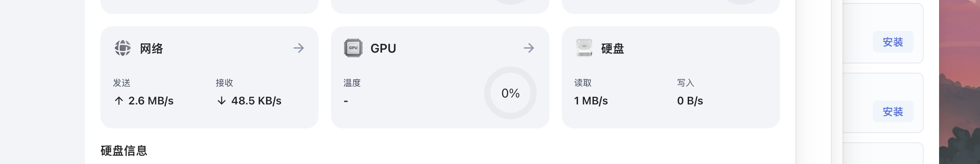
Task: Open network details via arrow
Action: 298,48
